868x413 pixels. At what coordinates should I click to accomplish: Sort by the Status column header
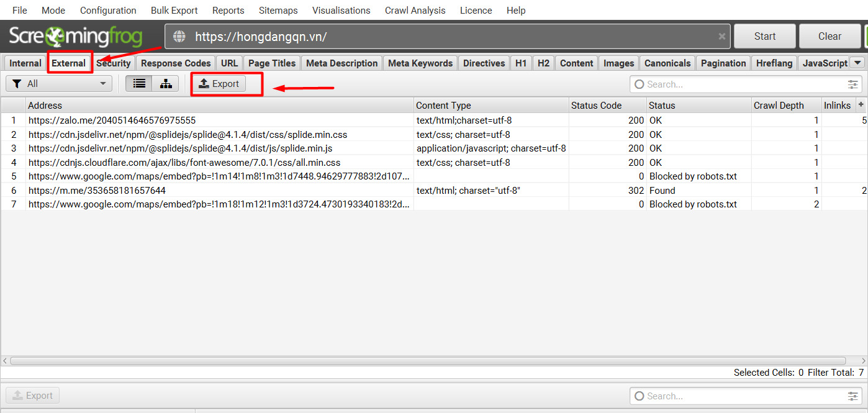click(x=699, y=106)
